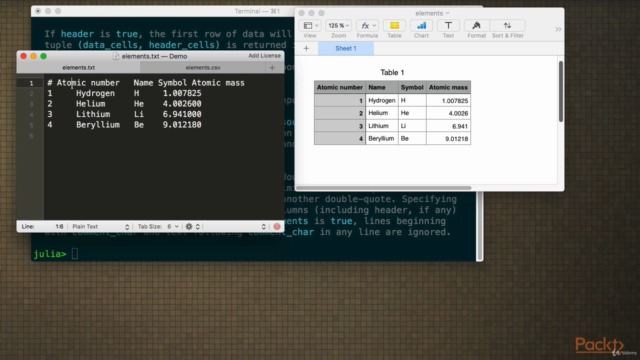The image size is (640, 360).
Task: Select the Symbol header cell
Action: coord(412,87)
